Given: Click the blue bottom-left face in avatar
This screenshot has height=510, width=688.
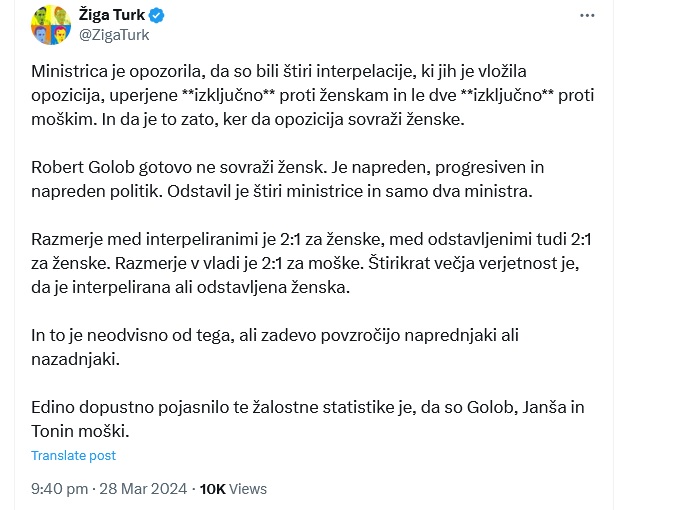Looking at the screenshot, I should pyautogui.click(x=41, y=35).
